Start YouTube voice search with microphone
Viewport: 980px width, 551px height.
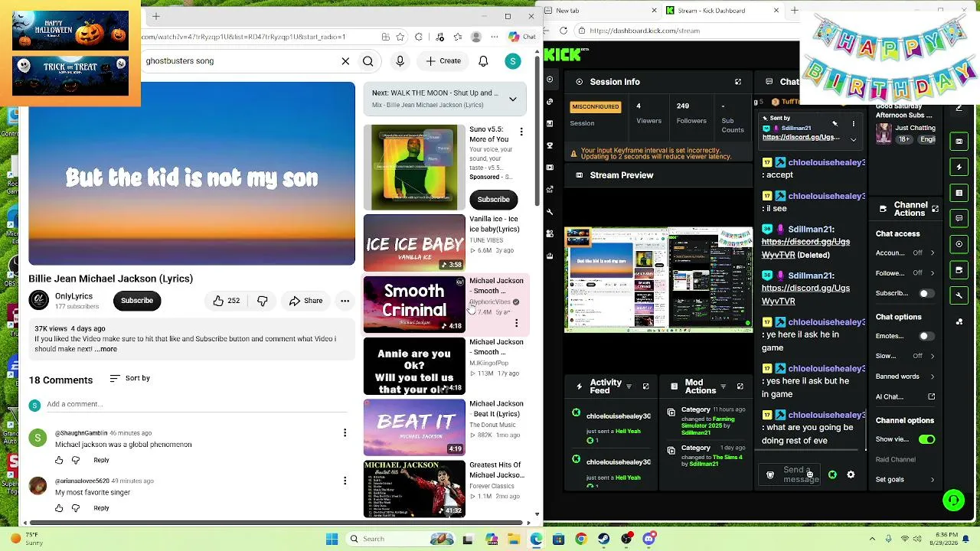point(400,61)
